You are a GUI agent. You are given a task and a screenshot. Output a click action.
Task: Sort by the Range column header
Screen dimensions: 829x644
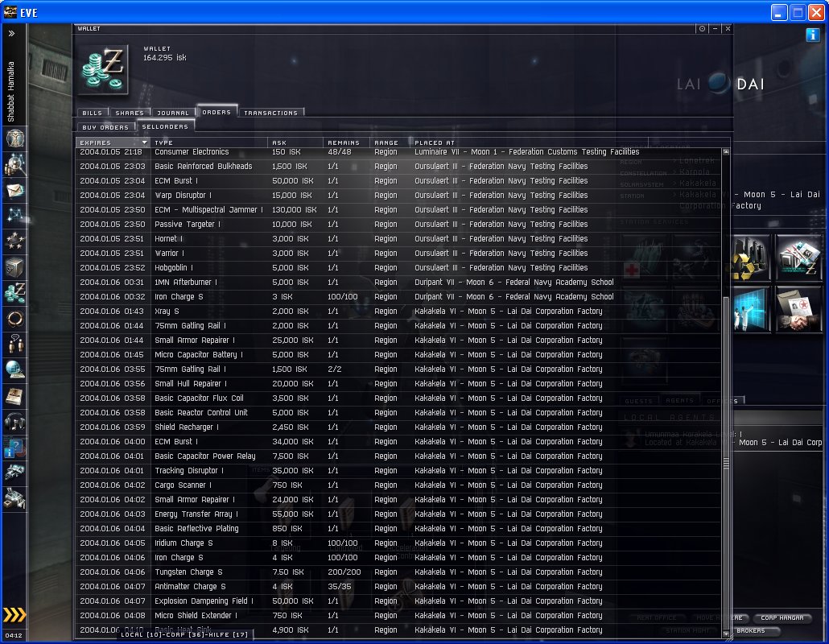click(x=390, y=142)
